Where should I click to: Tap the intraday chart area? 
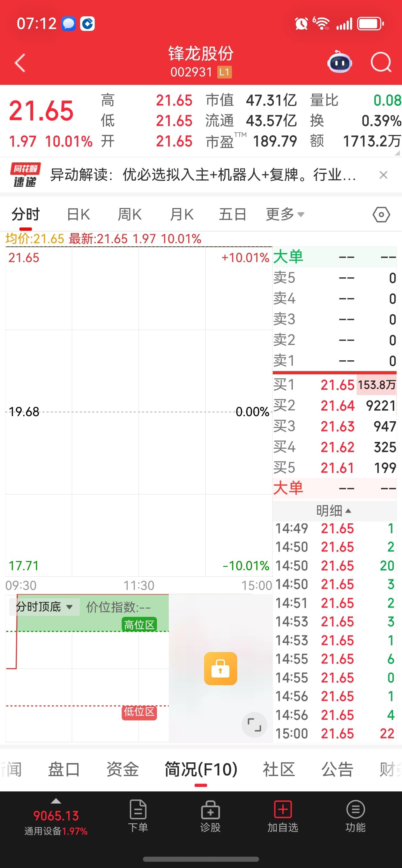pyautogui.click(x=138, y=411)
